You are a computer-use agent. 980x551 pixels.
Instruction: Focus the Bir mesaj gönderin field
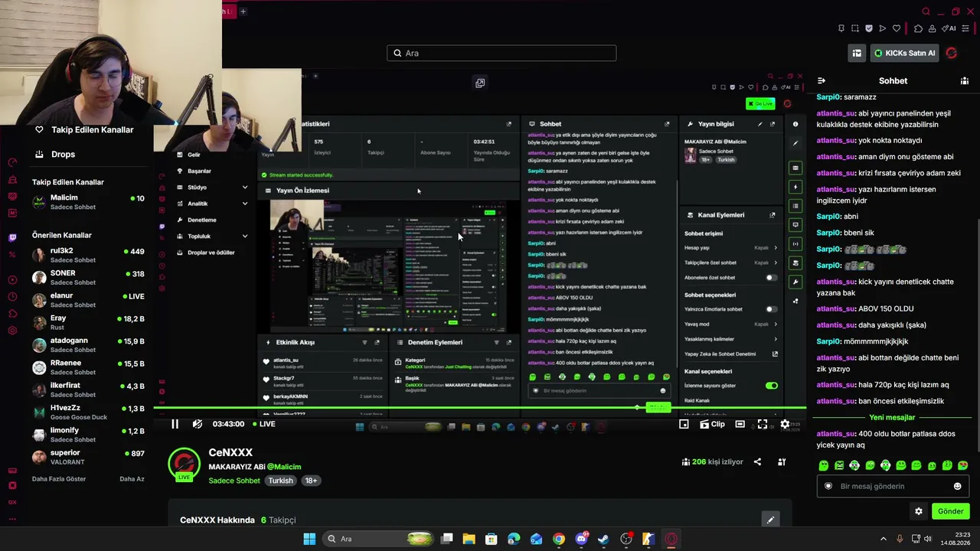tap(893, 486)
